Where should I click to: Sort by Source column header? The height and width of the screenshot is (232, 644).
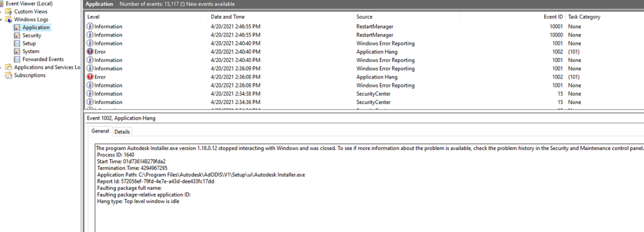click(406, 17)
